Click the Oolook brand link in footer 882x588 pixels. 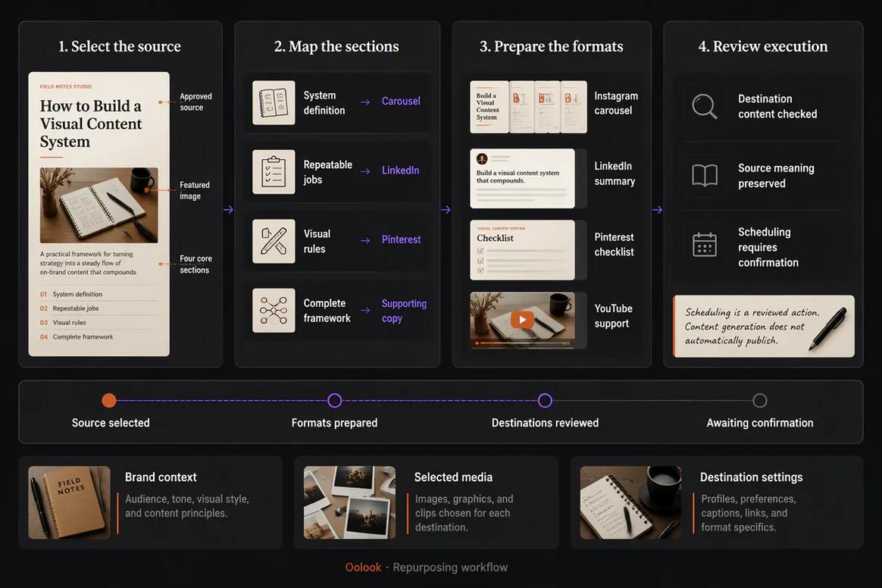point(364,568)
